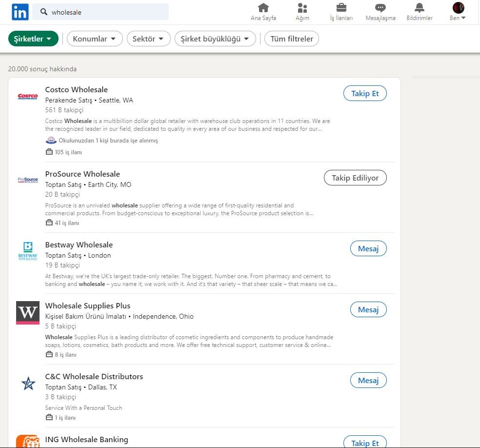Message Wholesale Supplies Plus via Mesaj

pyautogui.click(x=368, y=309)
